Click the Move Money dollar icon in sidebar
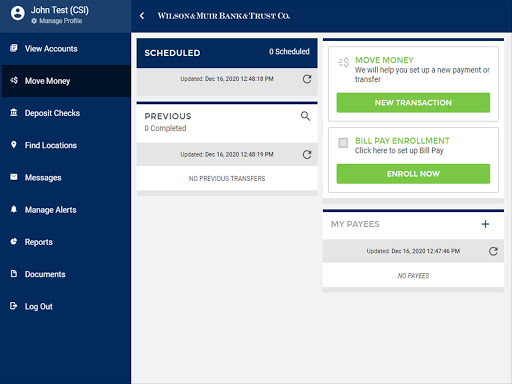 14,80
